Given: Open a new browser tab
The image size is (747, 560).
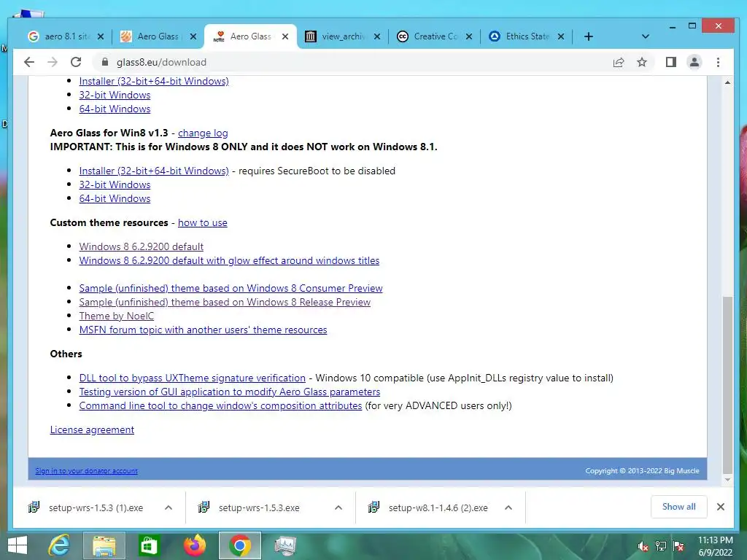Looking at the screenshot, I should (589, 36).
